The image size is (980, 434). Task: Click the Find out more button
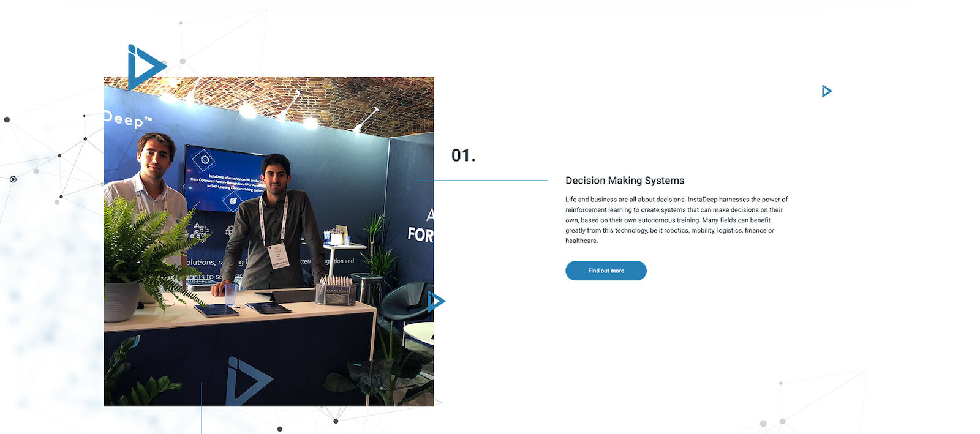click(x=606, y=271)
